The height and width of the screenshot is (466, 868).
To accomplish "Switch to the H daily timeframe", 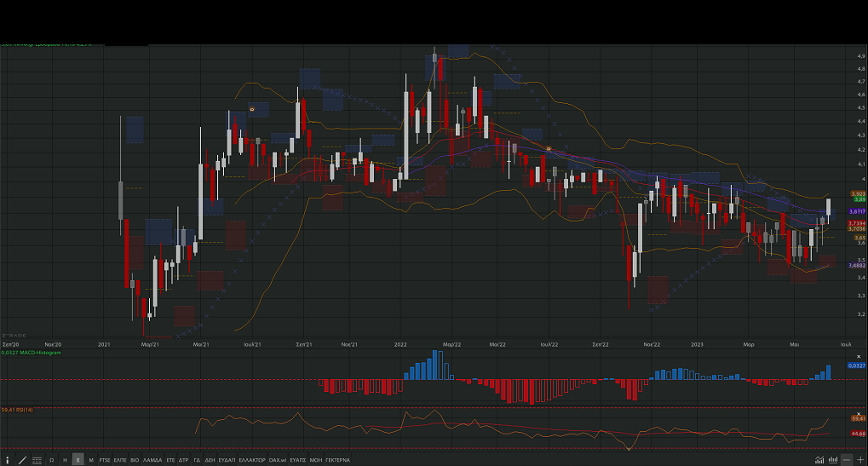I will 65,460.
